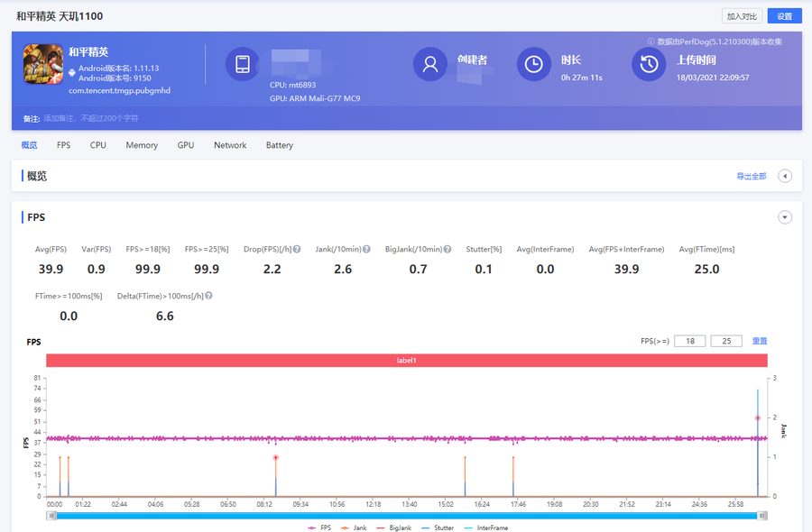
Task: Click the left handle of time range slider
Action: coord(52,515)
